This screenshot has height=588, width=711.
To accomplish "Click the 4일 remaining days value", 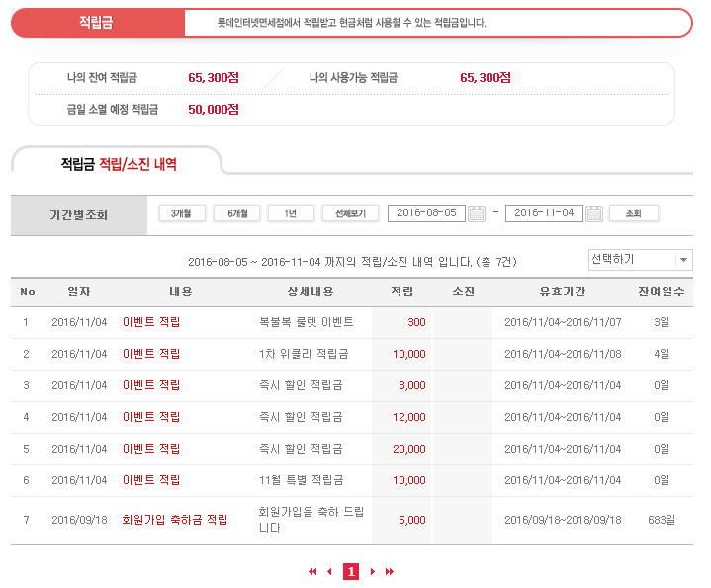I will click(x=662, y=354).
